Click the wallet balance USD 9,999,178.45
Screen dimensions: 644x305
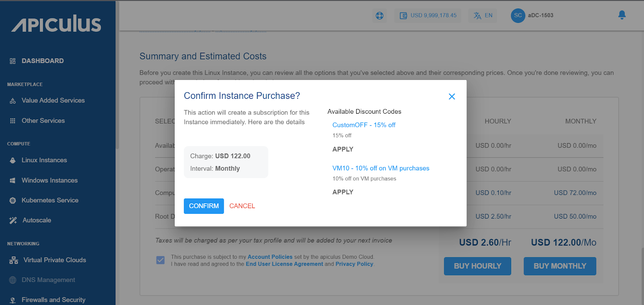428,16
